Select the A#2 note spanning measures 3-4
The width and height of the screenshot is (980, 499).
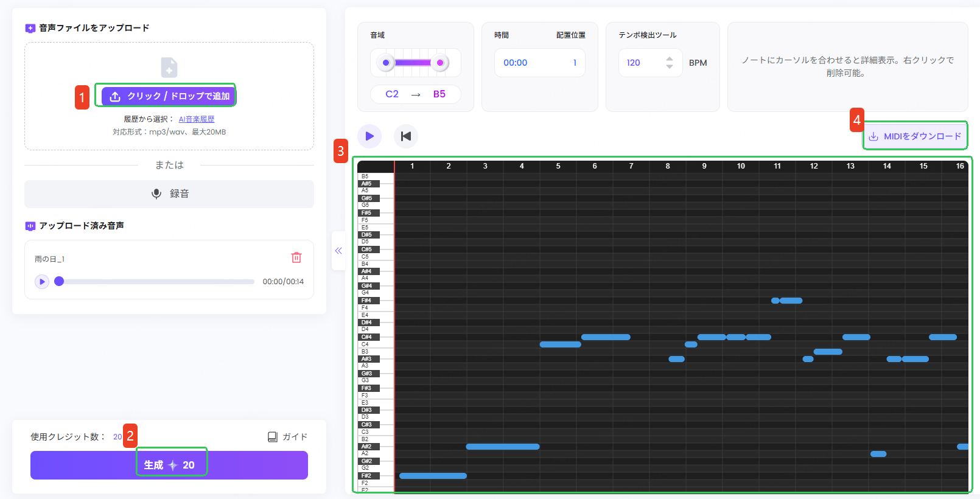click(x=503, y=447)
